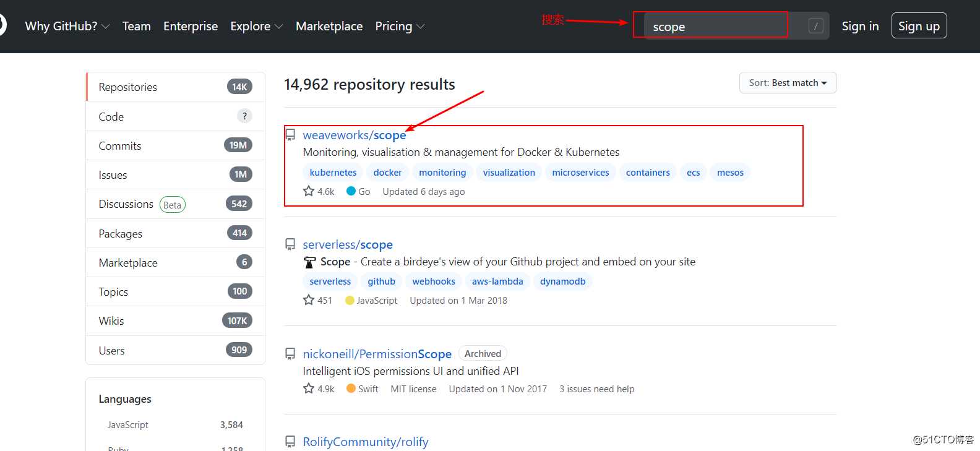The height and width of the screenshot is (451, 980).
Task: Select the Repositories filter tab
Action: (176, 87)
